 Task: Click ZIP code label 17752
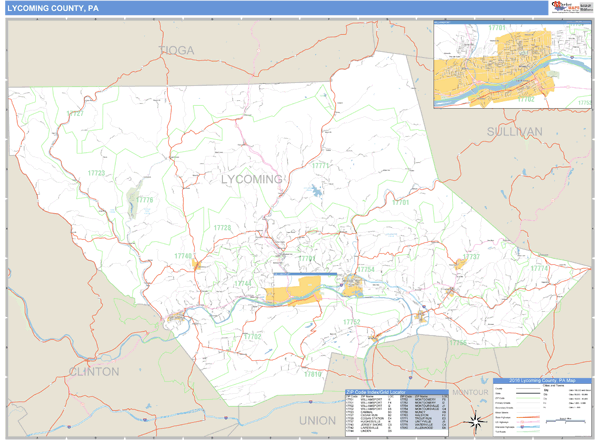[352, 322]
